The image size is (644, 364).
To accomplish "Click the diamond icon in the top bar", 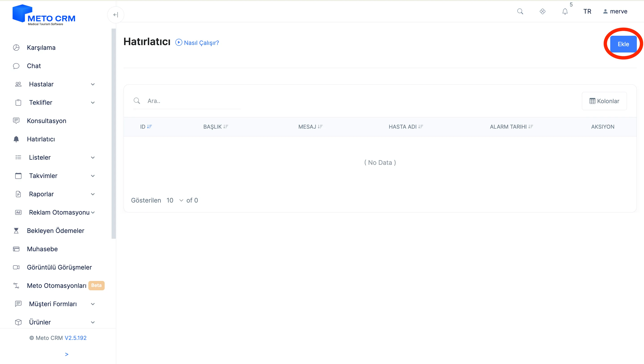I will pyautogui.click(x=542, y=11).
